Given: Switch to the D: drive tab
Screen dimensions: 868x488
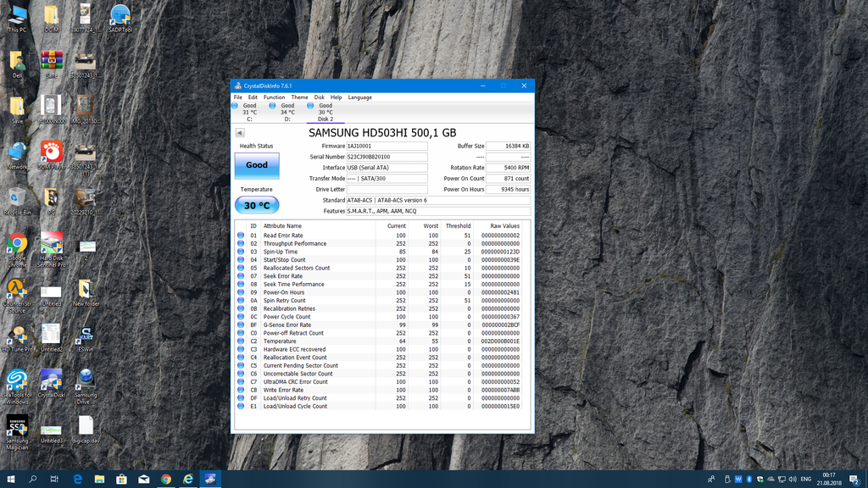Looking at the screenshot, I should click(x=287, y=112).
